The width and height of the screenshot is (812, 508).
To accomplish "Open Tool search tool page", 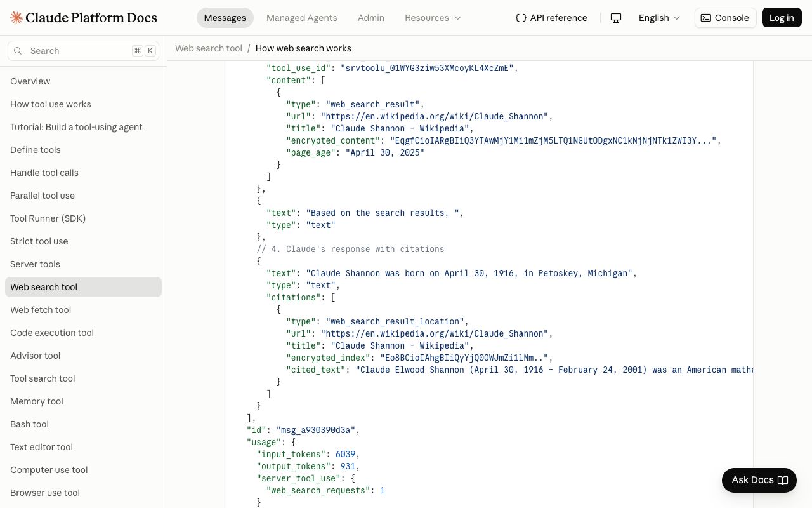I will pos(83,378).
